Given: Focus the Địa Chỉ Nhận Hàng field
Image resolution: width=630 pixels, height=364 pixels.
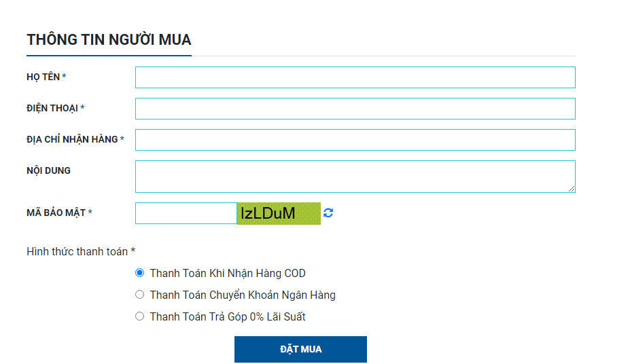Looking at the screenshot, I should point(355,140).
